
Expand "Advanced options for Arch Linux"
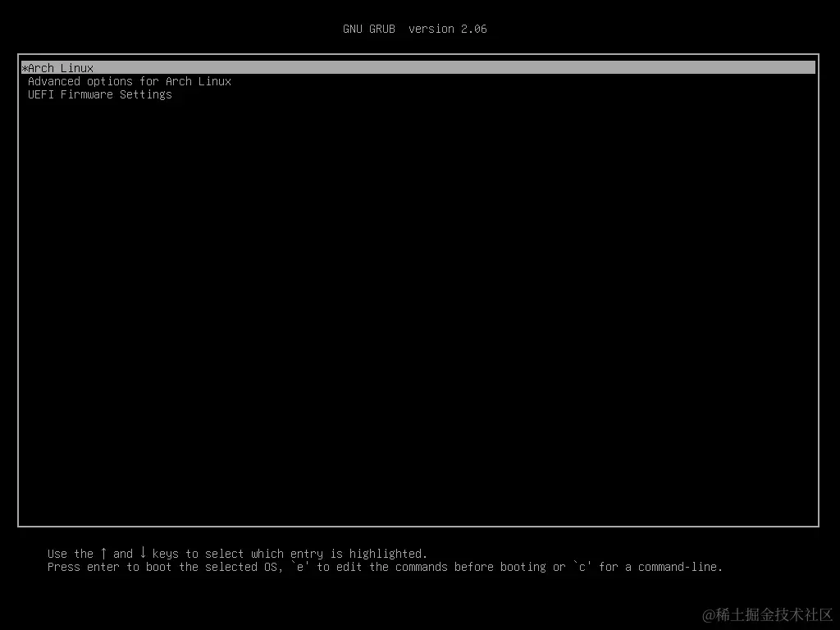[x=129, y=81]
